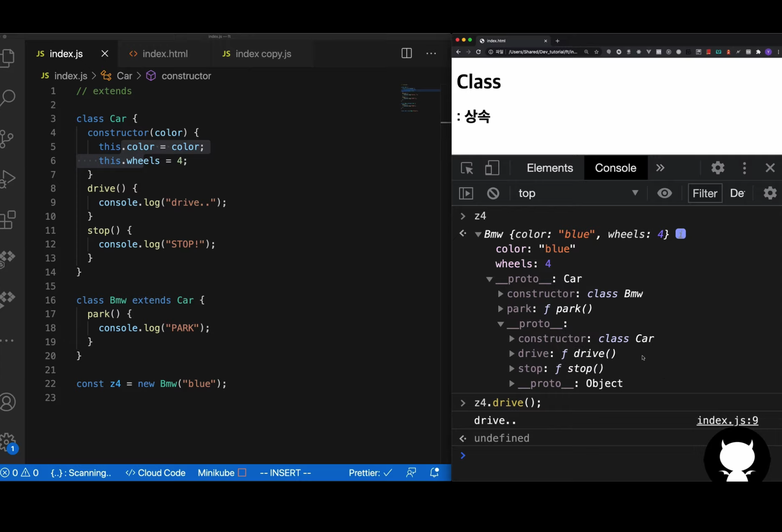Expand constructor: class Bmw

tap(500, 294)
